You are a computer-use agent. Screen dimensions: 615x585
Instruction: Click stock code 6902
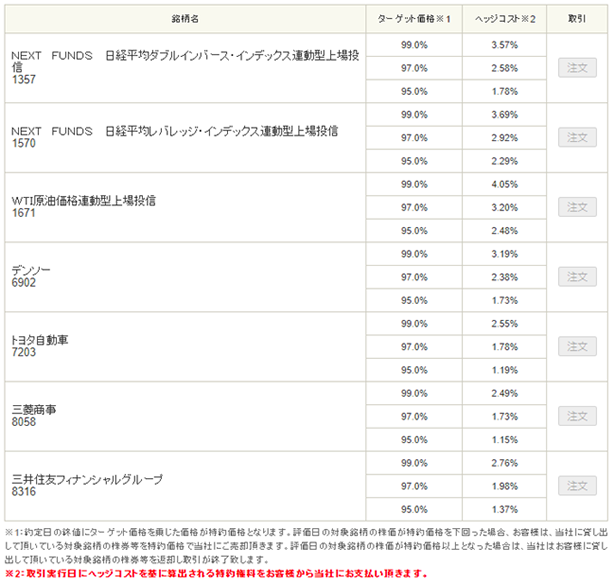point(24,283)
